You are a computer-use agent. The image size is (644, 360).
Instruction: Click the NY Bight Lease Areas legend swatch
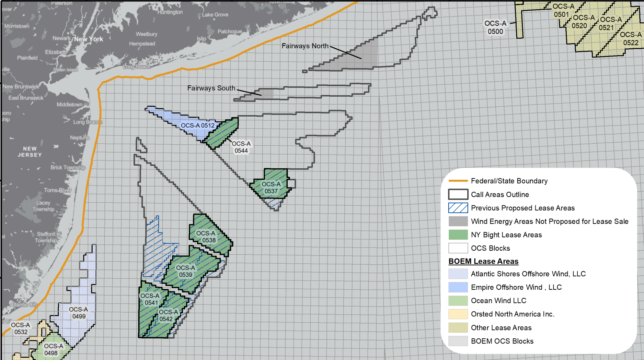[x=458, y=235]
